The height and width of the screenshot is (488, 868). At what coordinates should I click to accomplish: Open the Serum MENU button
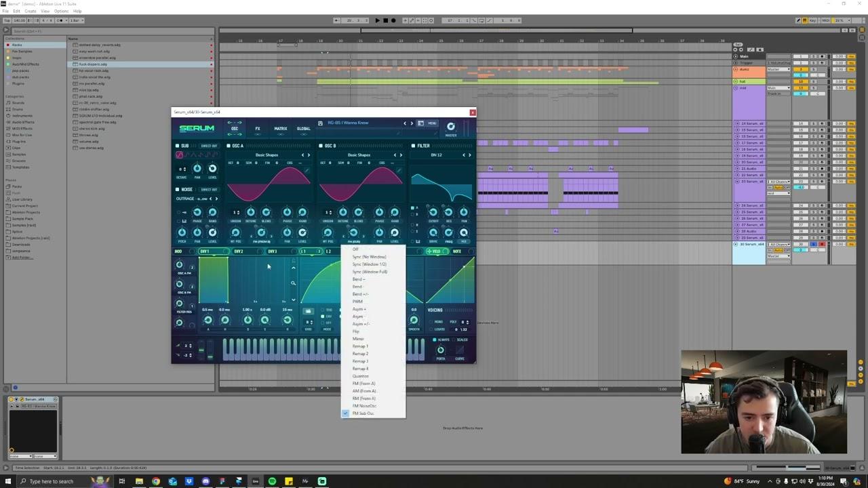pos(432,123)
